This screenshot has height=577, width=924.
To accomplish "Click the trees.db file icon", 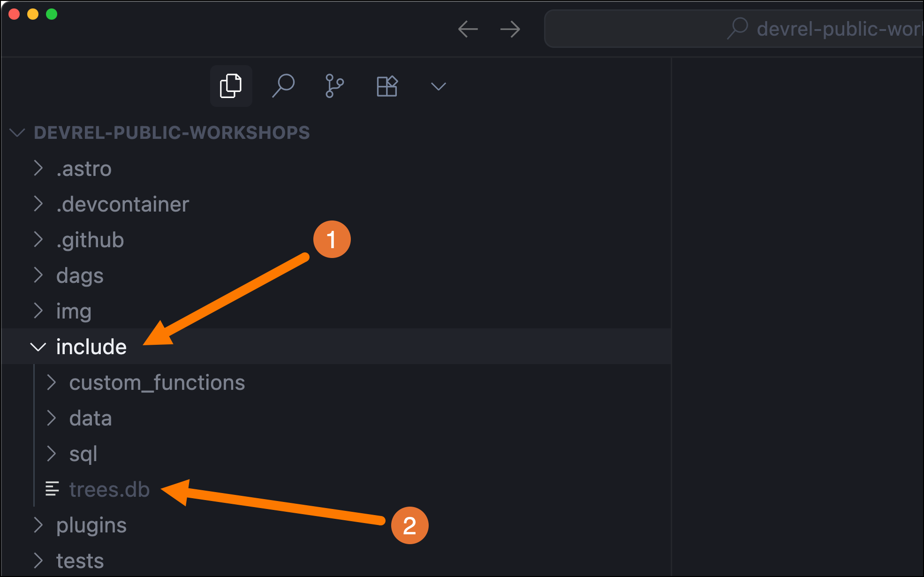I will point(52,489).
